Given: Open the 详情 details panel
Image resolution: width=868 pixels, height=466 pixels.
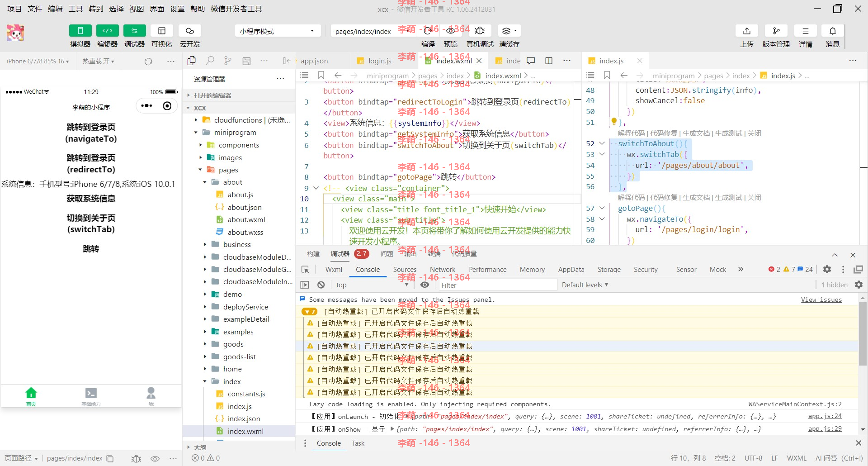Looking at the screenshot, I should pos(806,31).
